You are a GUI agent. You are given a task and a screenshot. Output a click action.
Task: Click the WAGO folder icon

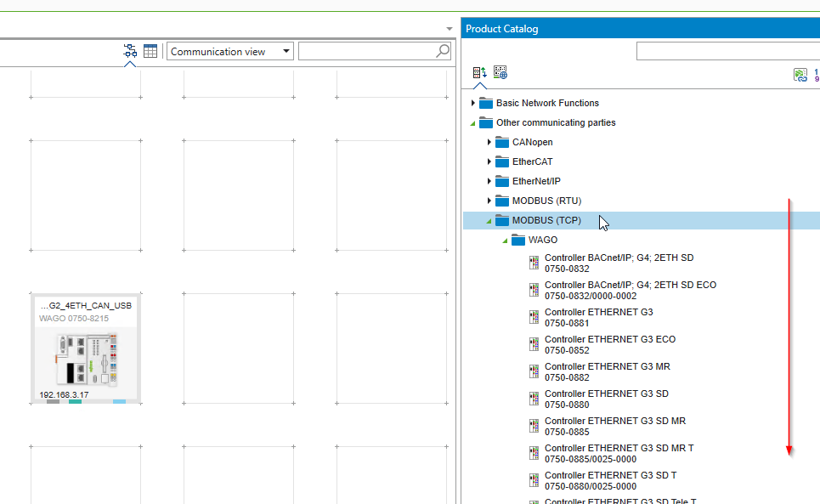tap(518, 240)
